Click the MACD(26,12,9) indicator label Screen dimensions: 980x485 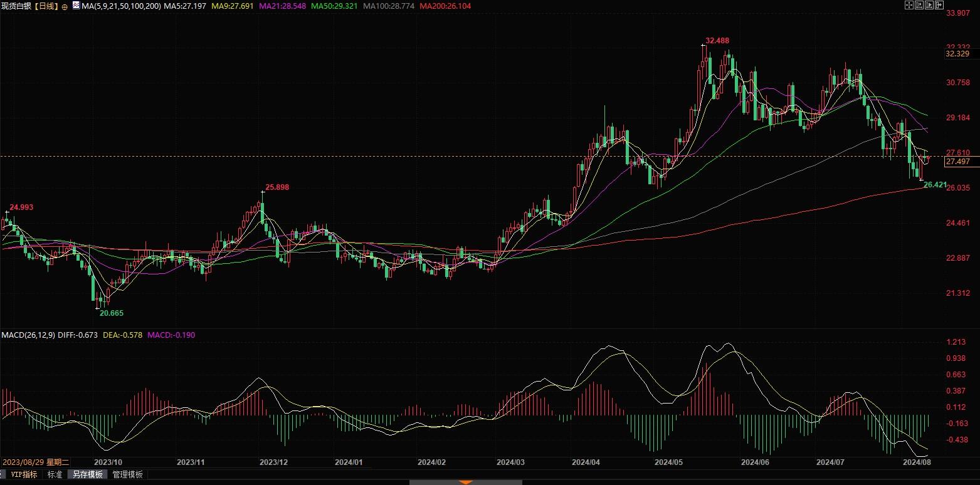28,335
